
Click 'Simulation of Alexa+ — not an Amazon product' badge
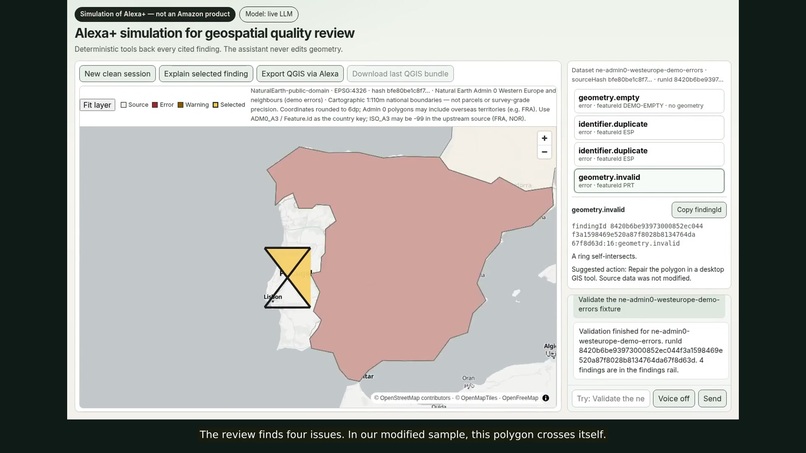(x=155, y=14)
